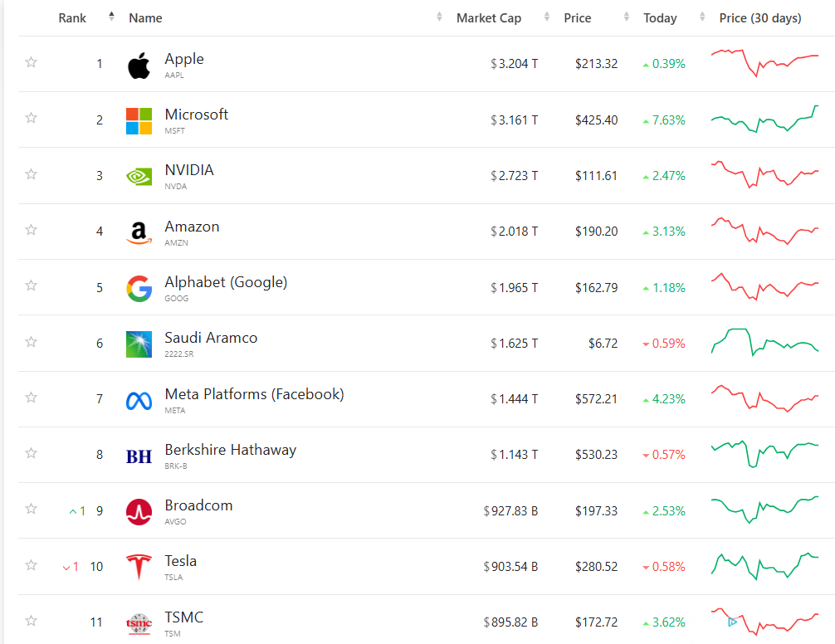The height and width of the screenshot is (644, 835).
Task: Favorite Apple with its star toggle
Action: click(32, 62)
